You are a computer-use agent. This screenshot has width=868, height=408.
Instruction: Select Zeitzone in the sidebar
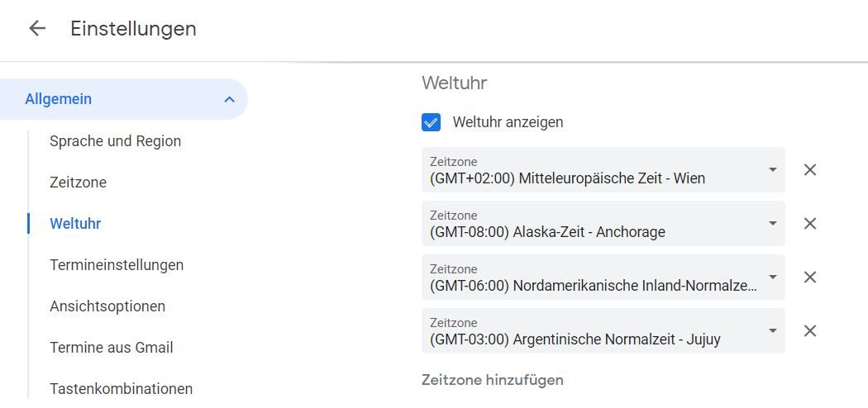[x=78, y=183]
